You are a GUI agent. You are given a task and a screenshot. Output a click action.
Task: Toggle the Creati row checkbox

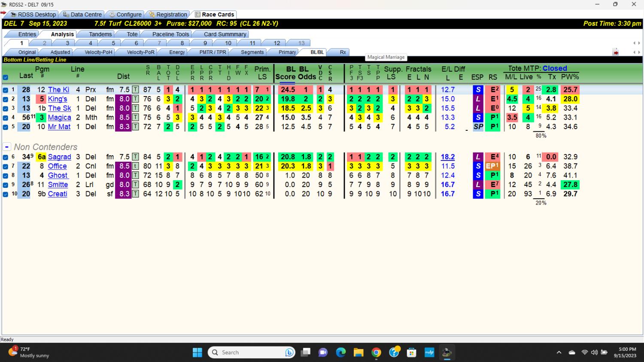pyautogui.click(x=5, y=194)
